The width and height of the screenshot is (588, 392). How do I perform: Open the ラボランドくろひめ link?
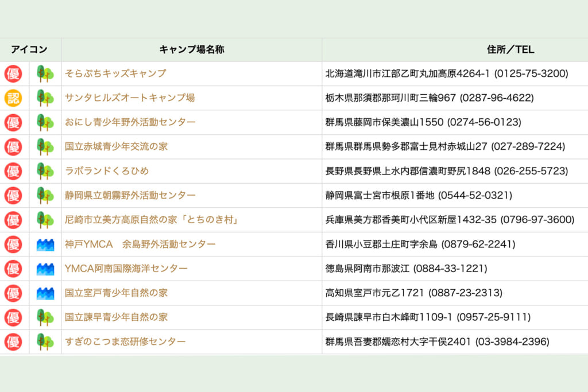point(107,171)
